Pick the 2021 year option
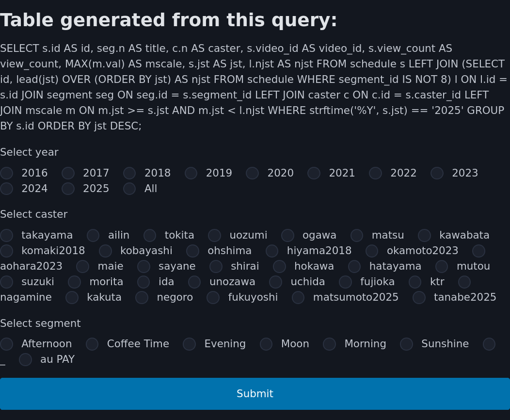Viewport: 510px width, 420px height. coord(314,173)
